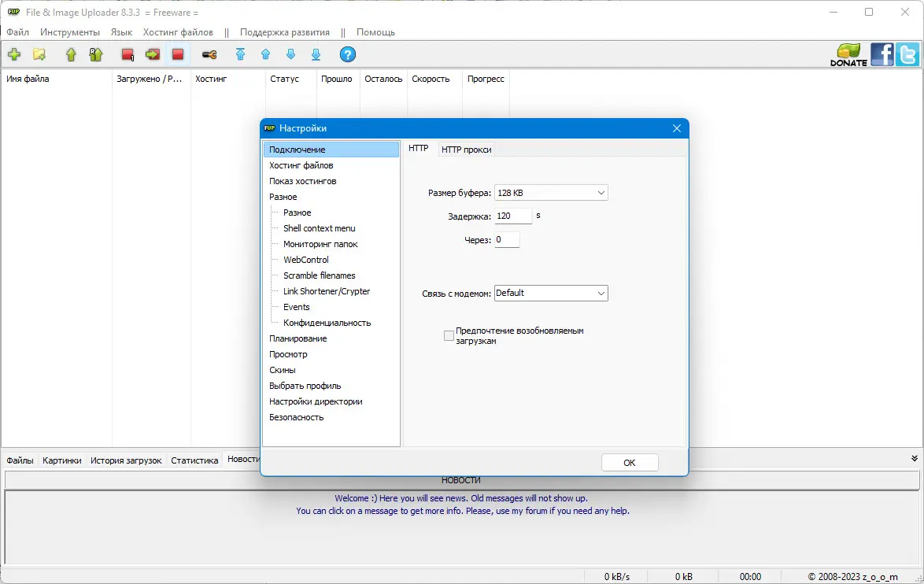This screenshot has height=584, width=924.
Task: Select Конфиденциальность settings item
Action: (327, 323)
